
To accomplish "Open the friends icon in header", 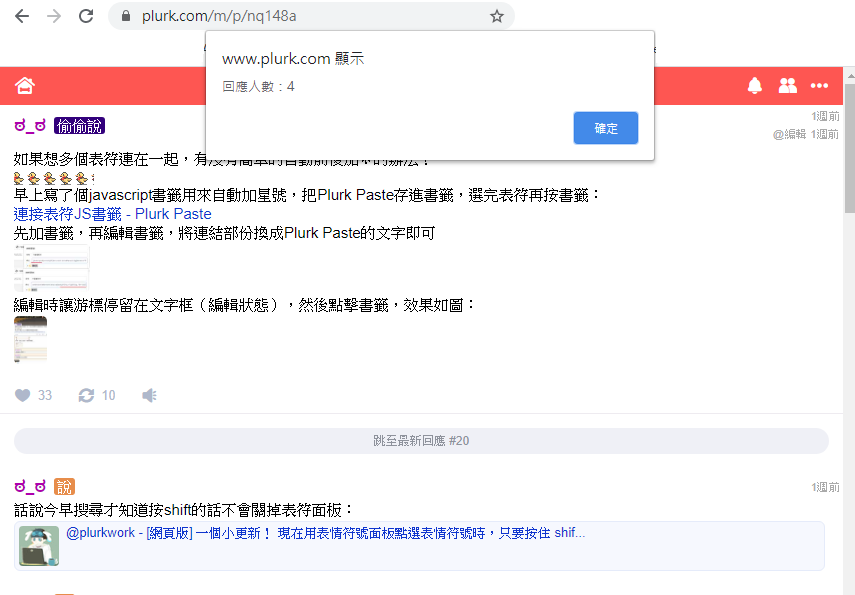I will pos(787,86).
